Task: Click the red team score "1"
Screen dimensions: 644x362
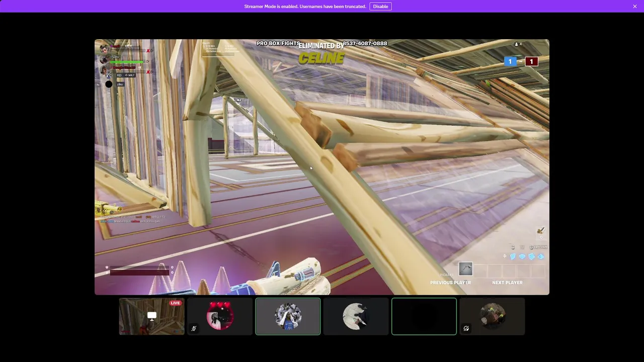Action: click(531, 61)
